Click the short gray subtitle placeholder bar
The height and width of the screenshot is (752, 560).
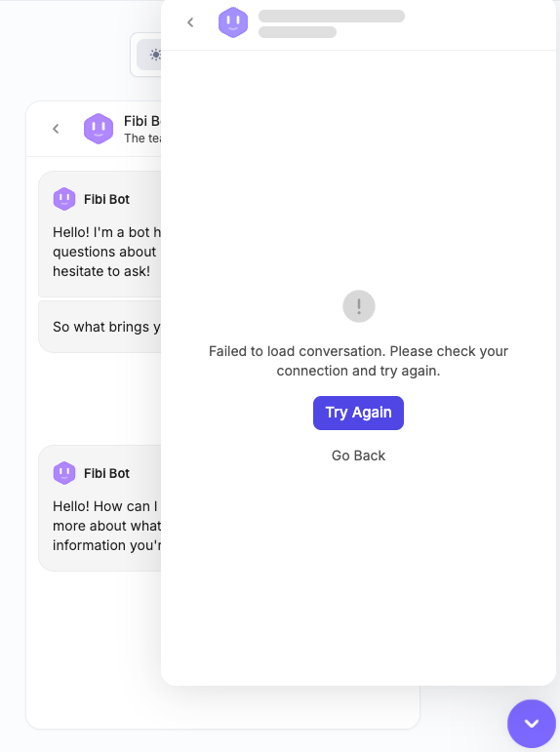point(298,32)
